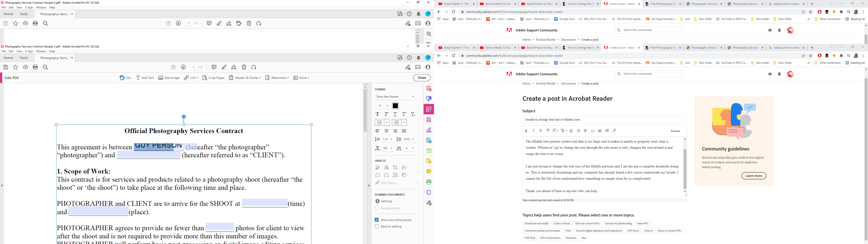Close the Edit PDF toolbar
Screen dimensions: 868x244
tap(422, 78)
